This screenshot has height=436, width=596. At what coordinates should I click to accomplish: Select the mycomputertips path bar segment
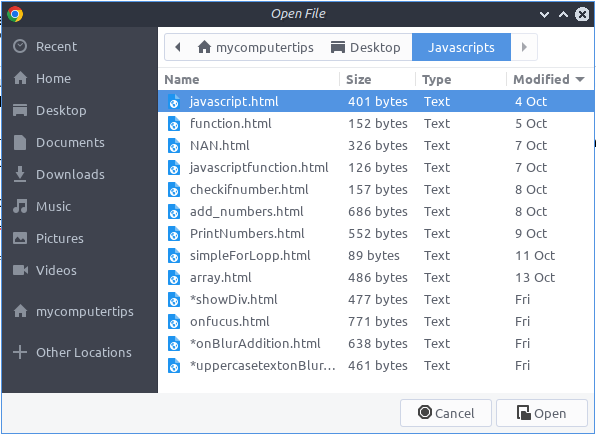point(256,47)
